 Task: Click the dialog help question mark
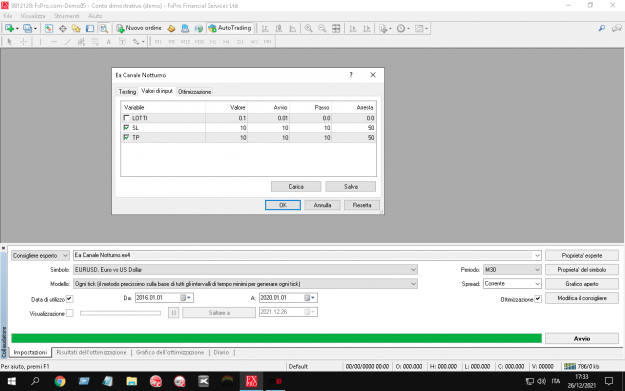click(351, 75)
